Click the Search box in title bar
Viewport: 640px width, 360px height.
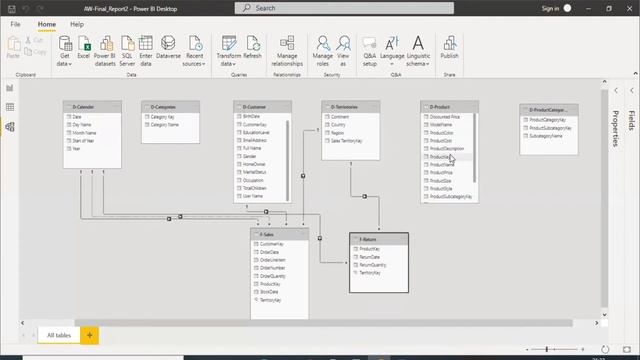click(x=344, y=8)
